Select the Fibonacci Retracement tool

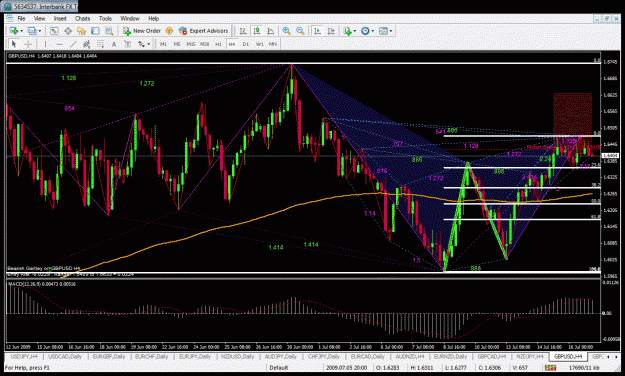tap(100, 44)
